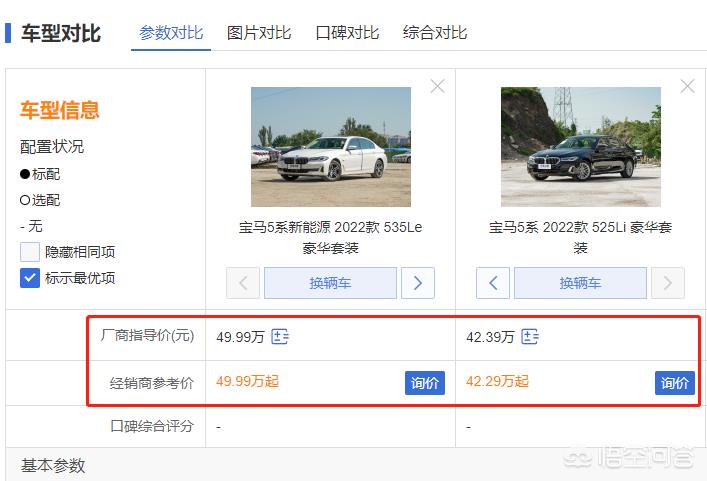The width and height of the screenshot is (707, 481).
Task: Click 换辆车 under the 535Le model
Action: click(x=331, y=283)
